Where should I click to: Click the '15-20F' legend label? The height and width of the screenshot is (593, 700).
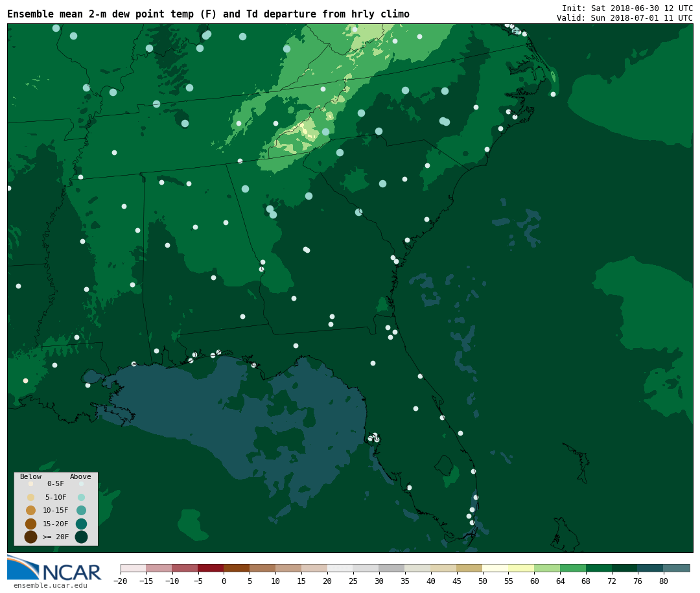[55, 524]
